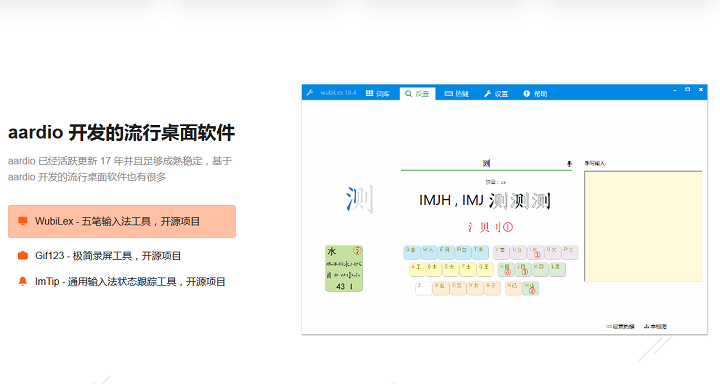Click the Y言 key tile
720x384 pixels.
coord(501,252)
